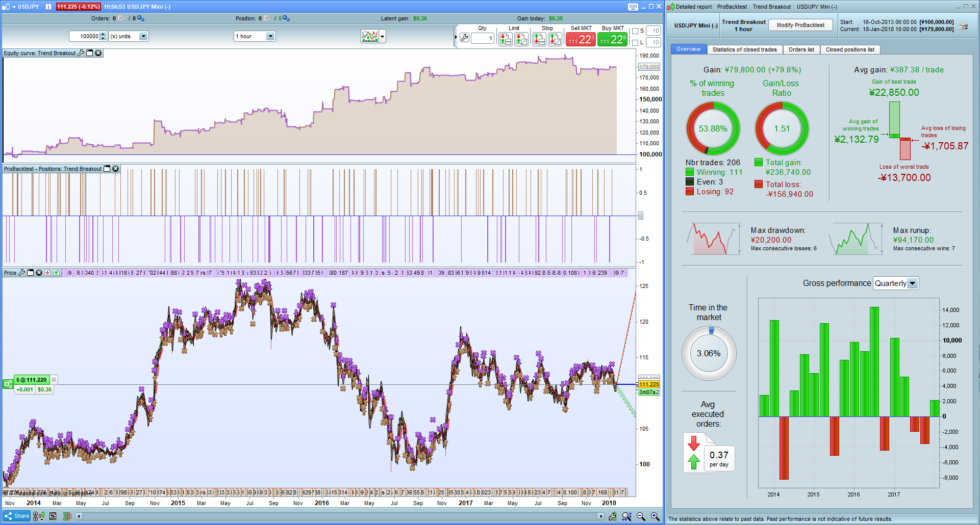Click the zoom magnifier icon bottom right
Image resolution: width=980 pixels, height=525 pixels.
tap(626, 516)
